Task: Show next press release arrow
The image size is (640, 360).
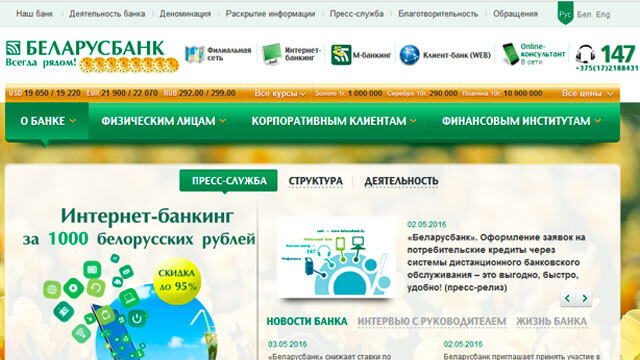Action: click(584, 298)
